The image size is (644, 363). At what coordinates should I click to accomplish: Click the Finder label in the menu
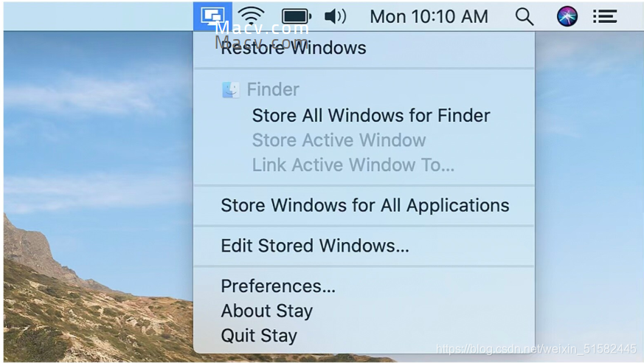[x=273, y=89]
